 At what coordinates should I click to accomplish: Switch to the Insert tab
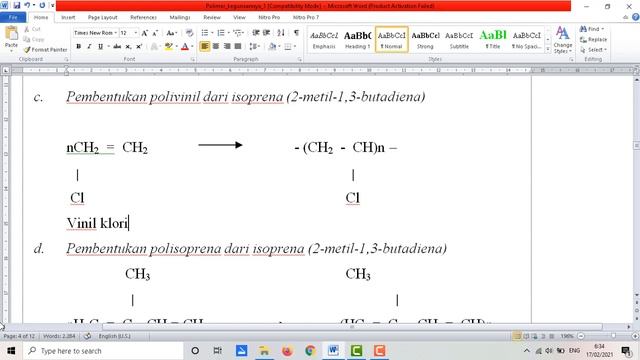68,17
